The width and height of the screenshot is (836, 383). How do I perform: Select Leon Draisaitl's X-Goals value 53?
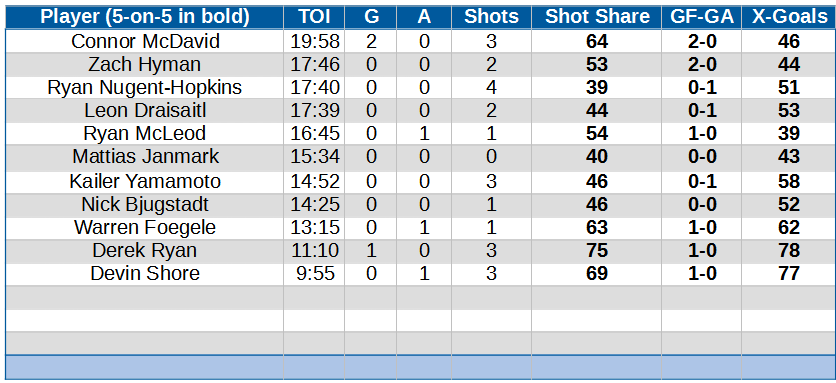click(789, 110)
